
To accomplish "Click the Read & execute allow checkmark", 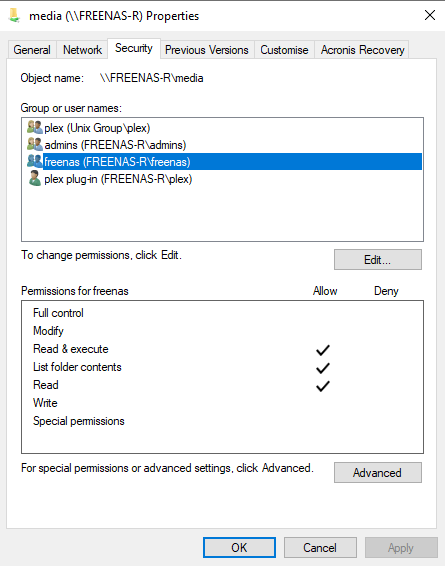I will 323,350.
